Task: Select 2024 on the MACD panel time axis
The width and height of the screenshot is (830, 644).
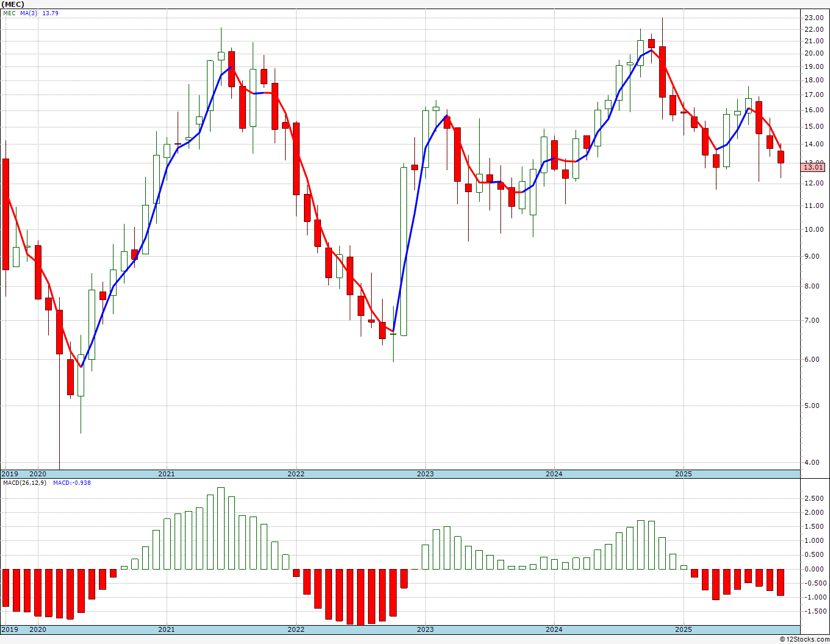Action: pos(554,629)
